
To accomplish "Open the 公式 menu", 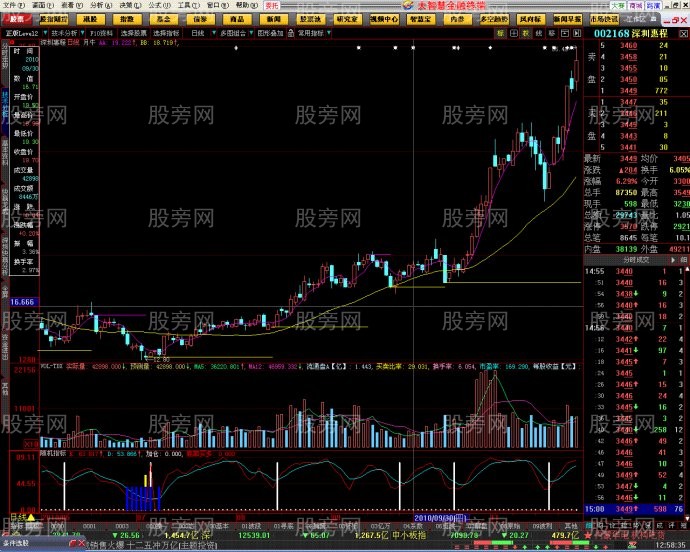I will tap(158, 5).
